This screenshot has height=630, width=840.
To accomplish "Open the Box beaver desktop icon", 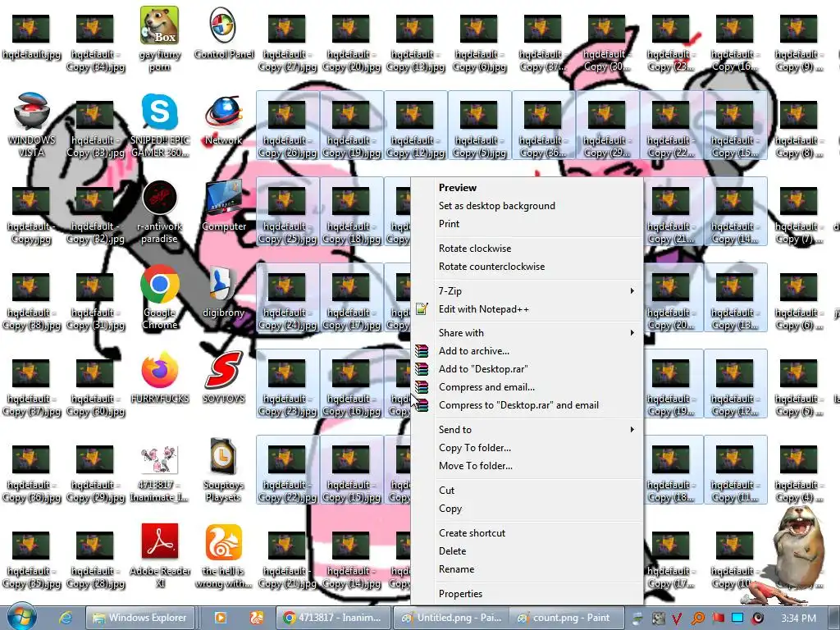I will click(x=160, y=39).
